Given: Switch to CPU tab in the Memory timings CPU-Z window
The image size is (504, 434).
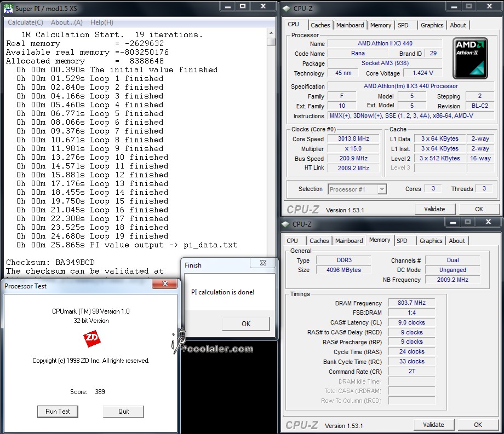Looking at the screenshot, I should click(292, 241).
